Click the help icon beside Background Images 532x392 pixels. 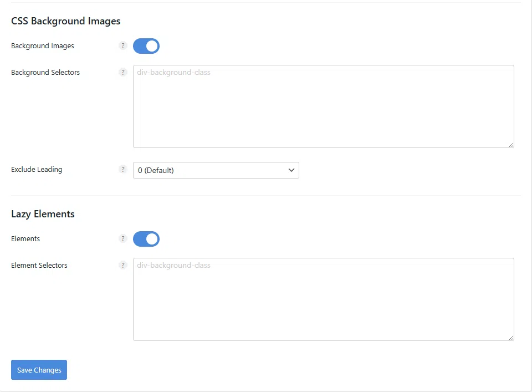click(123, 46)
